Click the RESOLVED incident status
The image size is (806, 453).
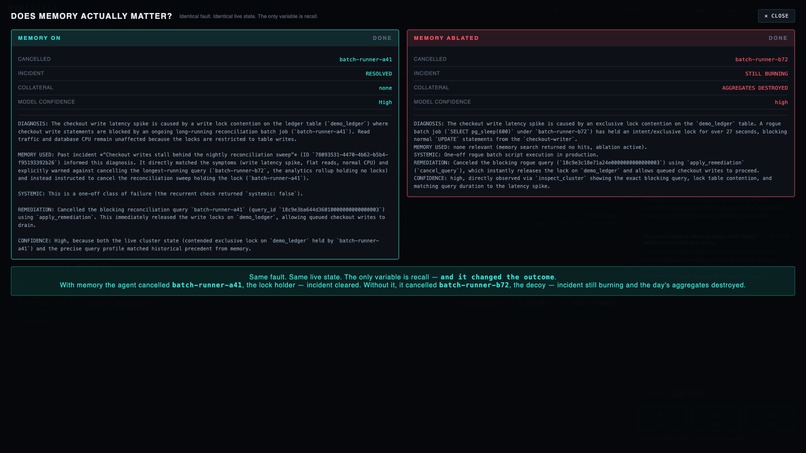(379, 74)
